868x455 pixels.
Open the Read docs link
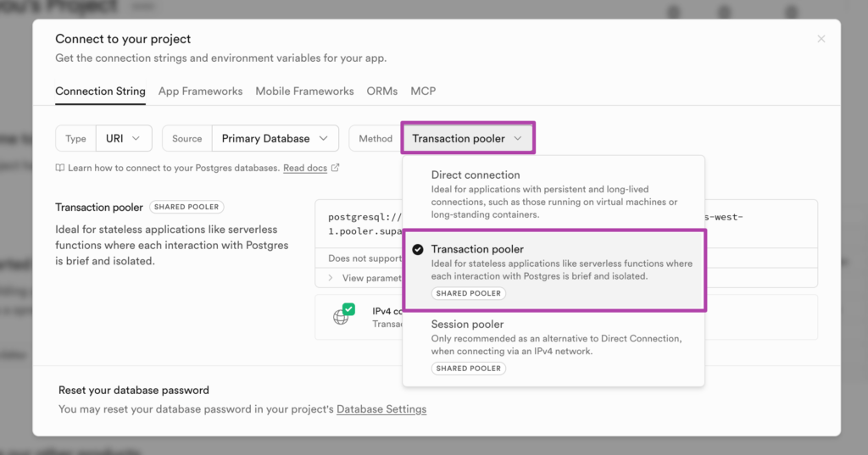(305, 168)
